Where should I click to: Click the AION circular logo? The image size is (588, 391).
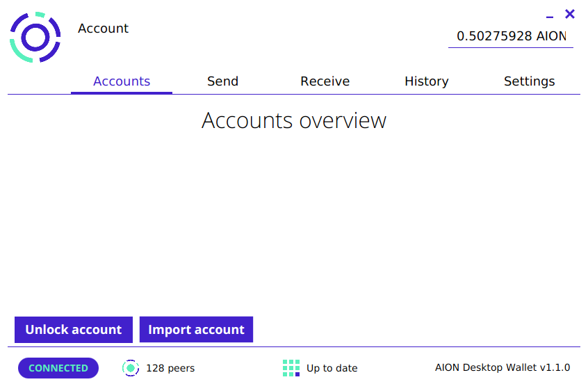coord(35,37)
